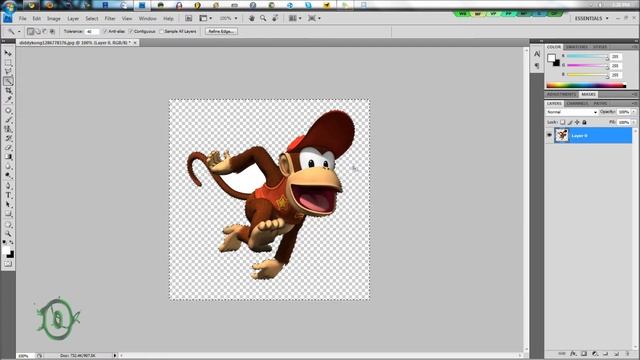Open Screen Mode dropdown

coord(314,18)
